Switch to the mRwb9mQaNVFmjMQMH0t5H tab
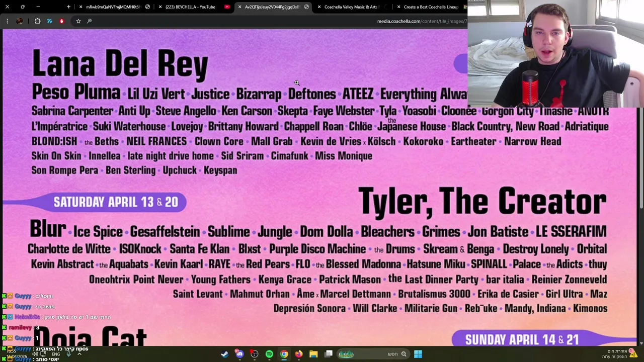Viewport: 644px width, 362px height. (x=113, y=7)
